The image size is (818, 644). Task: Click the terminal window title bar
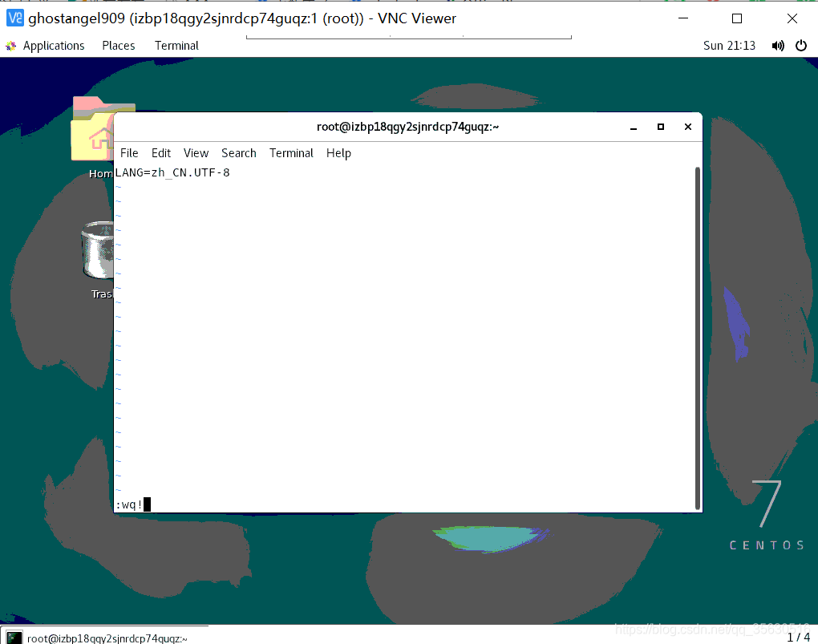pyautogui.click(x=407, y=127)
